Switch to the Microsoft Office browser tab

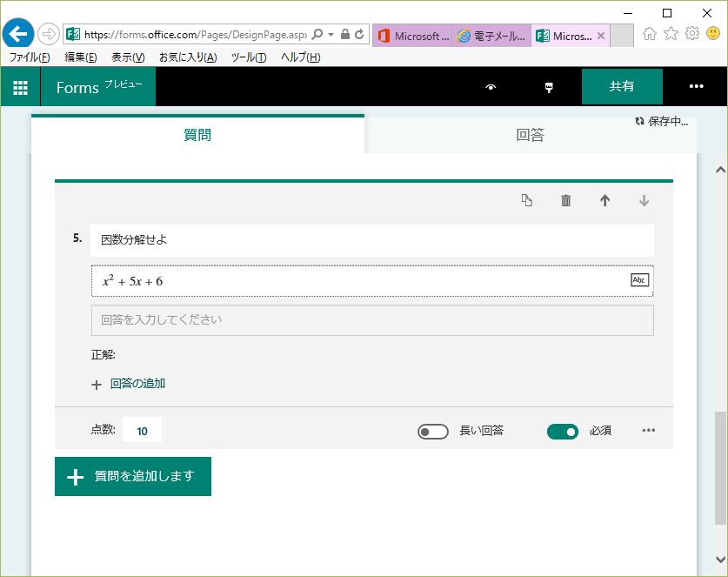point(411,36)
